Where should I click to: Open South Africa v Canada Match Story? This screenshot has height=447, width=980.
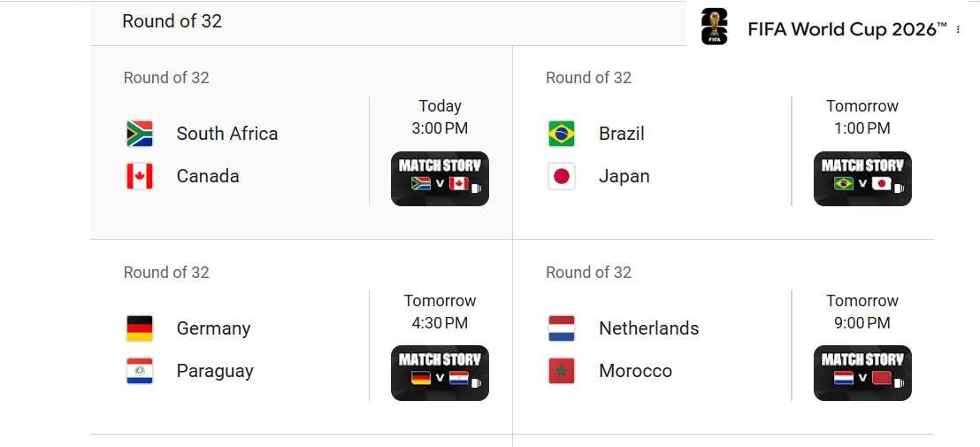(440, 179)
